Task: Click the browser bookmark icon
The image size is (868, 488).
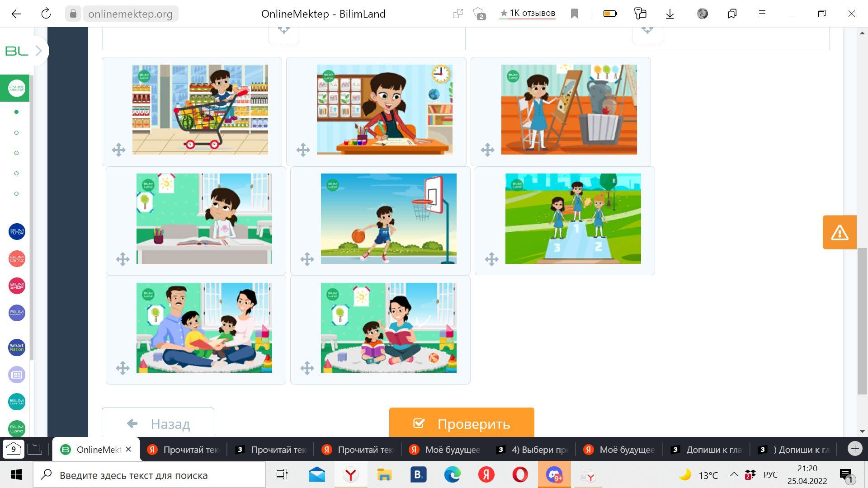Action: [575, 14]
